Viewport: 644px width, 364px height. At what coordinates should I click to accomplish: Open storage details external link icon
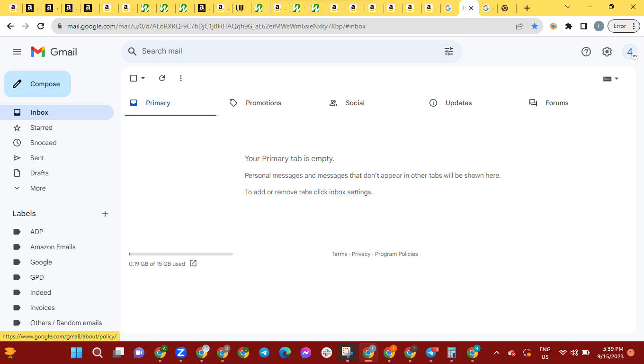pos(193,263)
